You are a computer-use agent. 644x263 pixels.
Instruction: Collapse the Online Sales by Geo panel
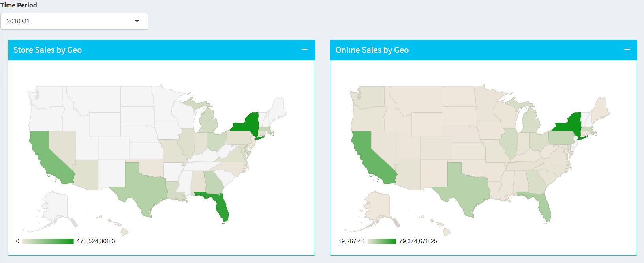[x=627, y=50]
